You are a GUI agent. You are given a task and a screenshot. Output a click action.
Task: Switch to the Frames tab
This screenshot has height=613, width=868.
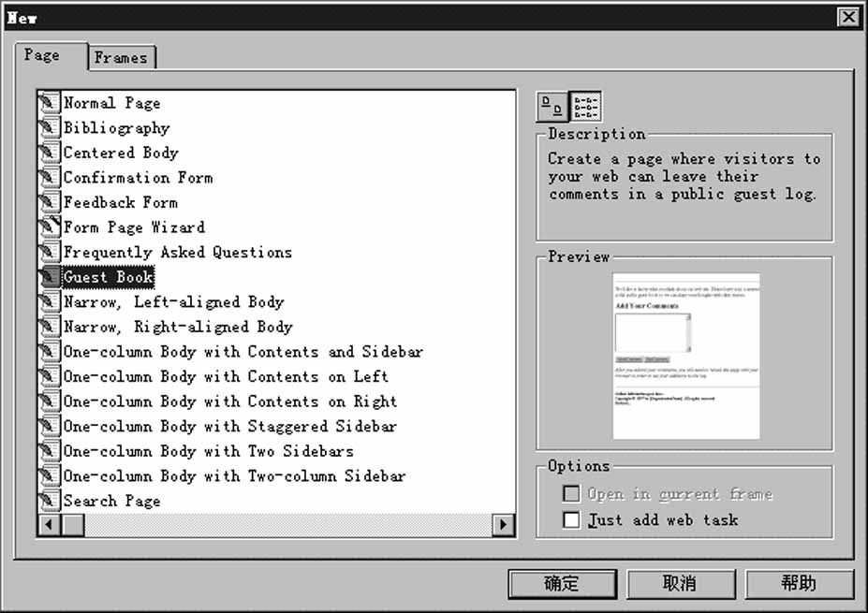121,57
